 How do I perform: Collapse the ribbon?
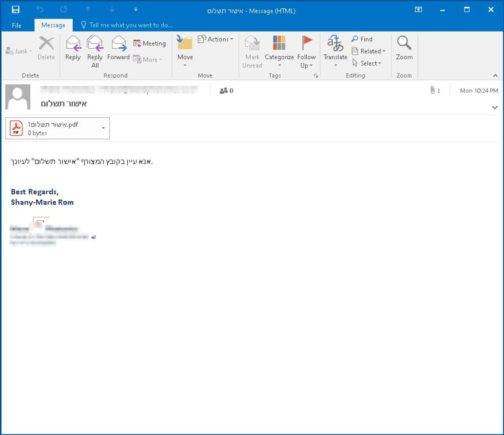point(495,75)
